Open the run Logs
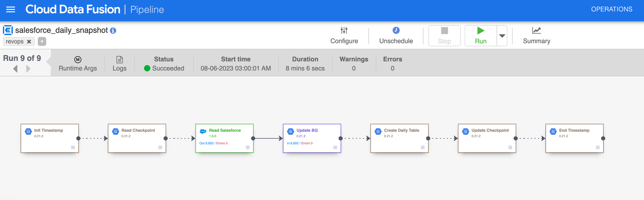This screenshot has height=200, width=644. 119,64
